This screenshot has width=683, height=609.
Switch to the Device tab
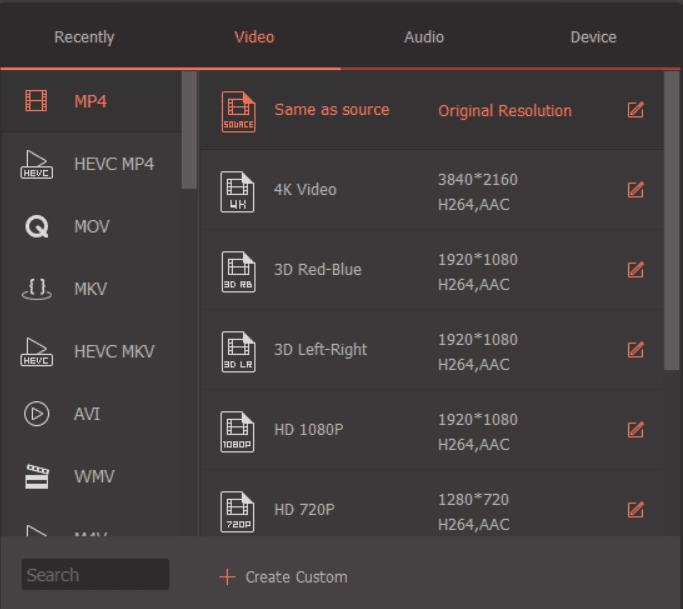pos(593,37)
